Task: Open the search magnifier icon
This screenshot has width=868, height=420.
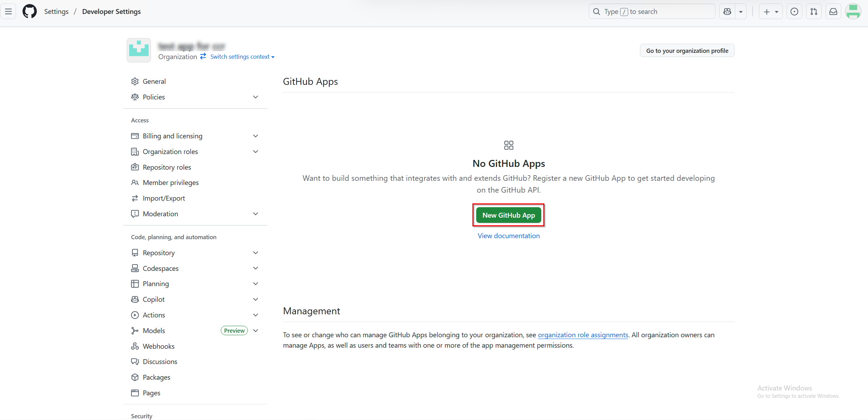Action: (x=597, y=11)
